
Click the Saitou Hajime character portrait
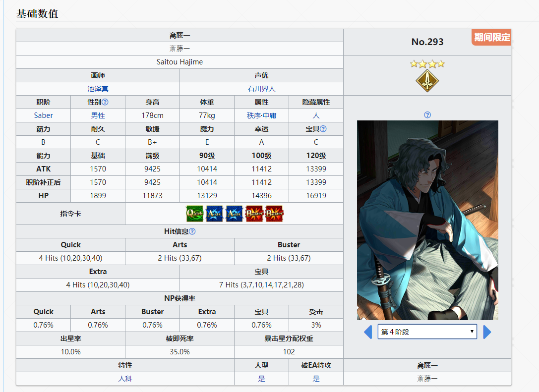(x=427, y=220)
